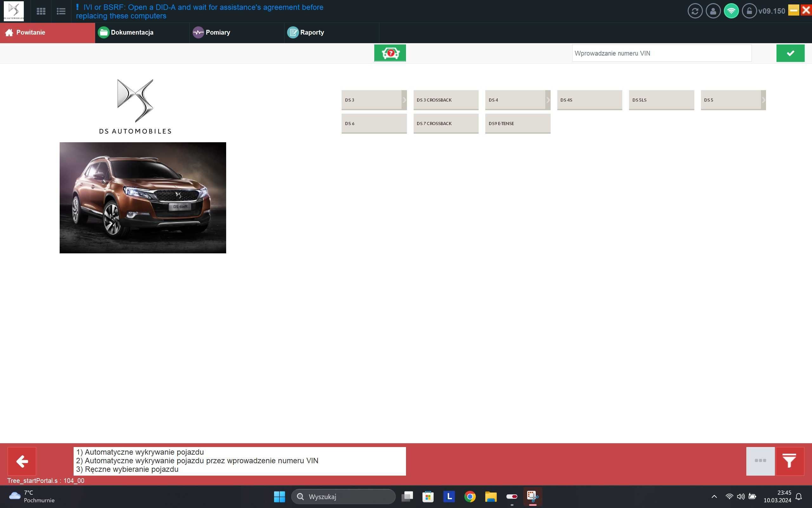Confirm VIN with green checkmark button

(x=790, y=53)
